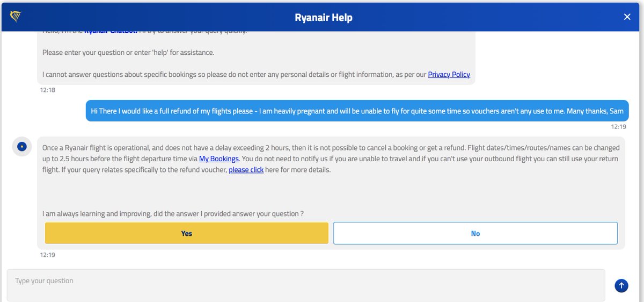
Task: Click the 'Please enter your question' greeting line
Action: (128, 53)
